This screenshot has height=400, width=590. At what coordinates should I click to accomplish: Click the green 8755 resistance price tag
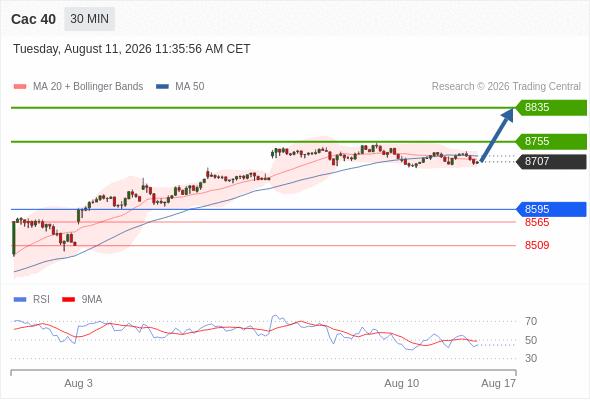coord(551,141)
